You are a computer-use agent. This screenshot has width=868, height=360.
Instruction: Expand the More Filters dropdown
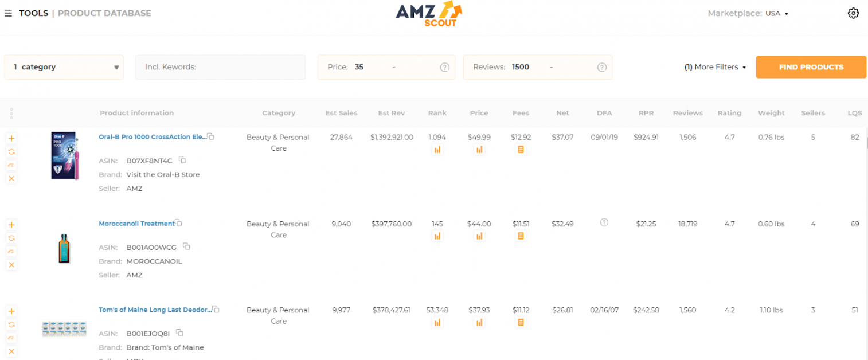(x=715, y=67)
